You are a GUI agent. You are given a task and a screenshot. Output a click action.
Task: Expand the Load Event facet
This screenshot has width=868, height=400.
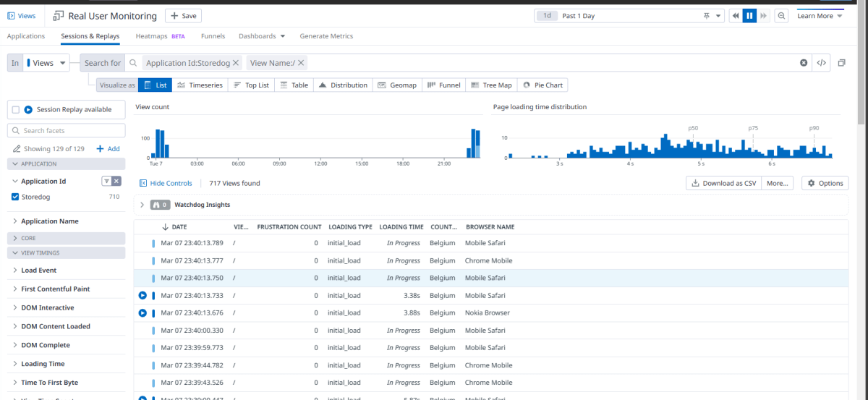tap(15, 271)
